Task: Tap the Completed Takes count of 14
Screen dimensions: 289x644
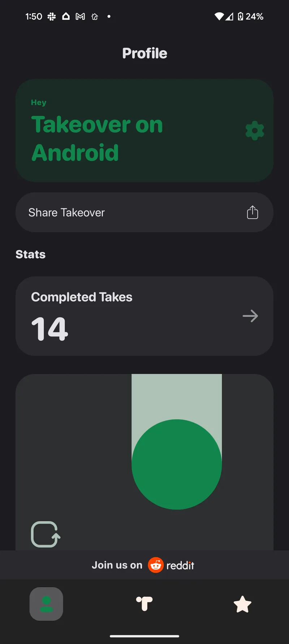Action: coord(49,329)
